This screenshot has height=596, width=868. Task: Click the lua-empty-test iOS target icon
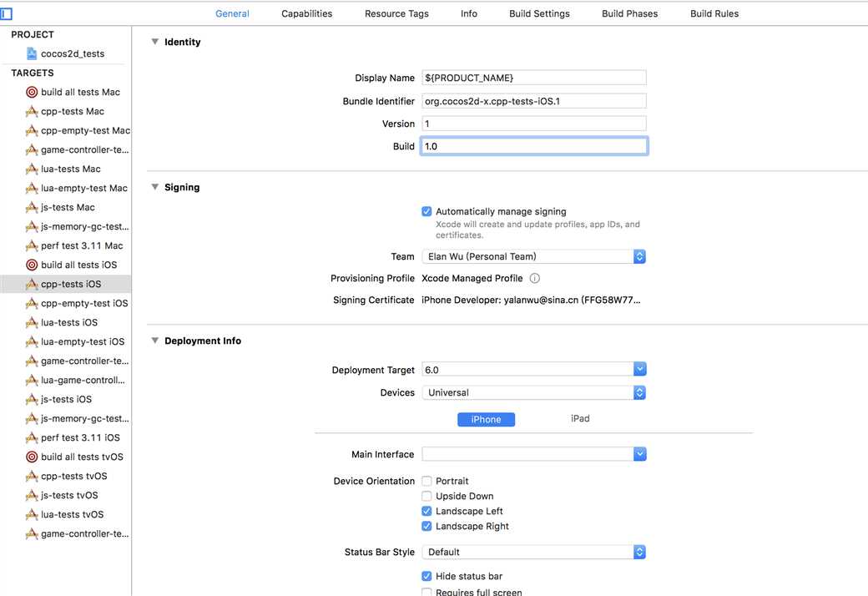(32, 341)
